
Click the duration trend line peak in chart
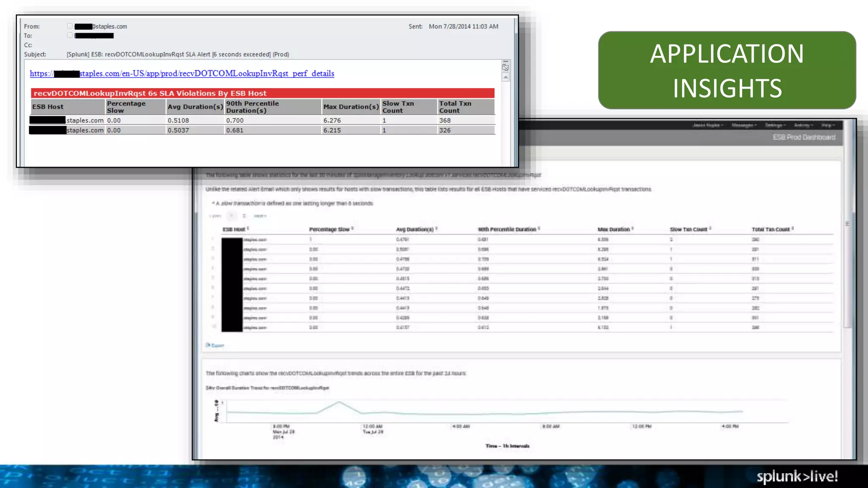click(339, 402)
